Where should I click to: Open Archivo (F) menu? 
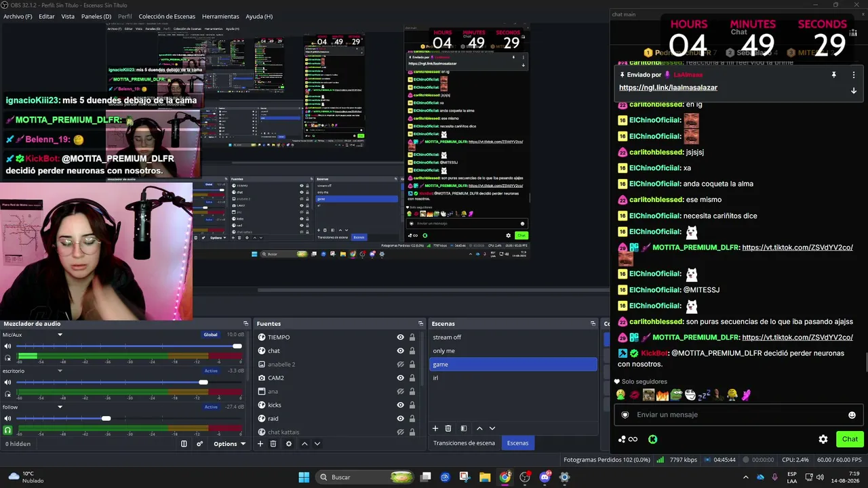(18, 16)
